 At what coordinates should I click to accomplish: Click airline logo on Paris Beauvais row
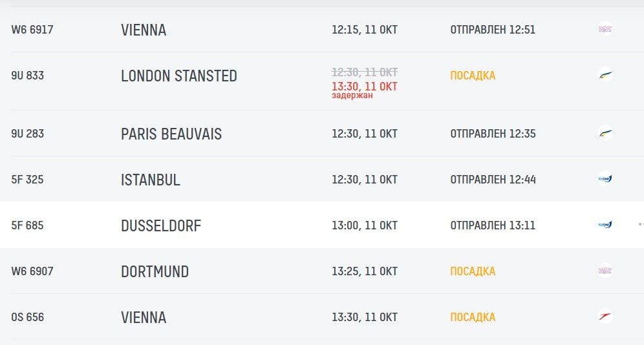coord(605,134)
